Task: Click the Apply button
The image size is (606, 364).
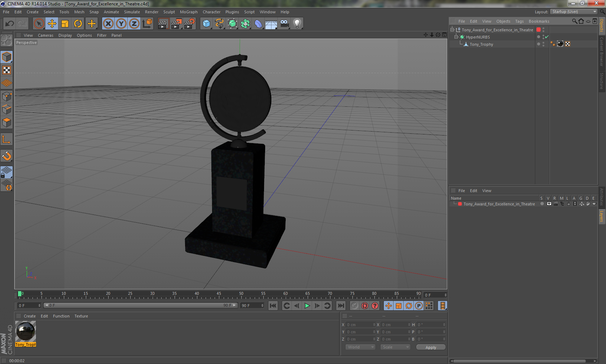Action: [x=431, y=347]
